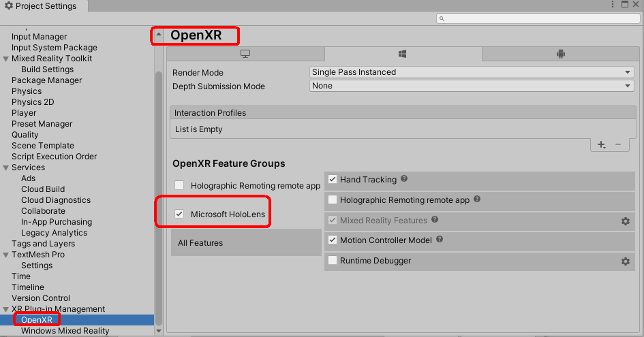Select Mixed Reality Toolkit in sidebar
This screenshot has height=337, width=644.
coord(52,59)
